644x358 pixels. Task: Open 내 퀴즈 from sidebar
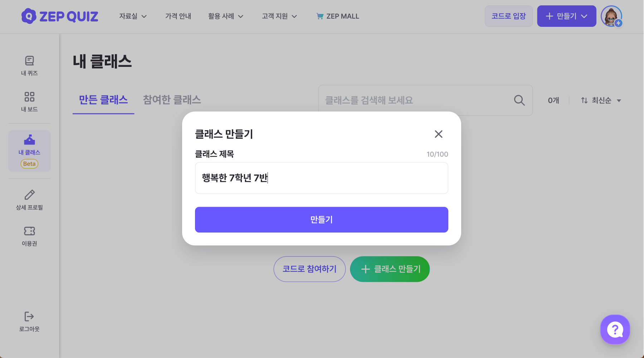click(x=29, y=66)
